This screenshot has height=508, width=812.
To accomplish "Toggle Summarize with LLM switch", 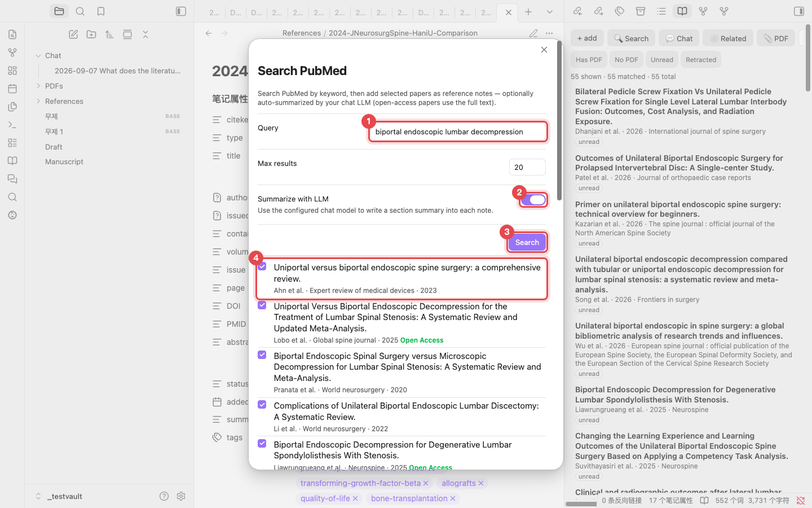I will click(x=533, y=200).
